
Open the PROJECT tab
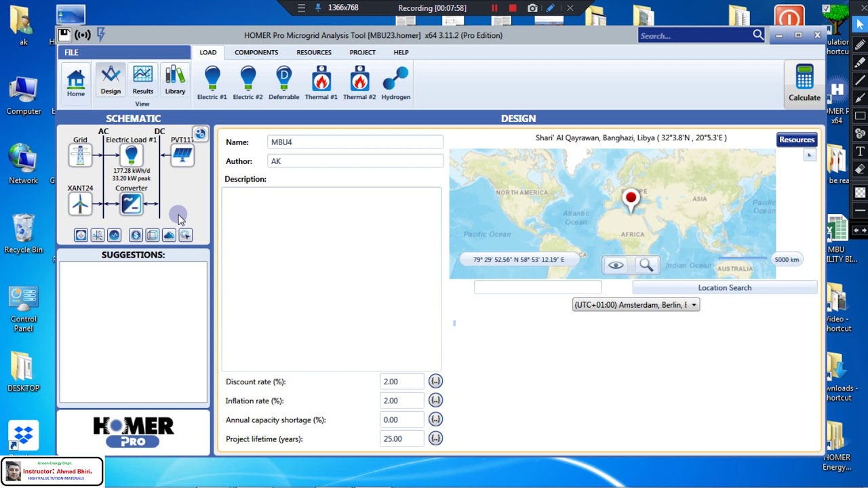tap(362, 52)
